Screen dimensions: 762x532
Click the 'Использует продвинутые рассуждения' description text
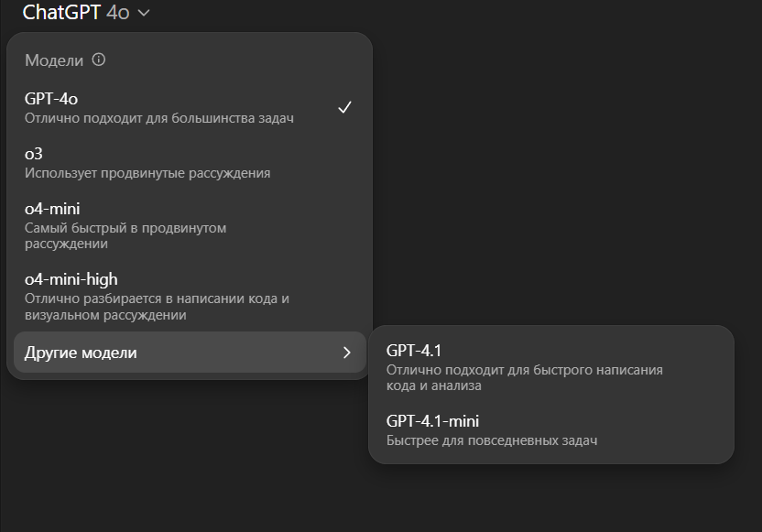point(147,173)
